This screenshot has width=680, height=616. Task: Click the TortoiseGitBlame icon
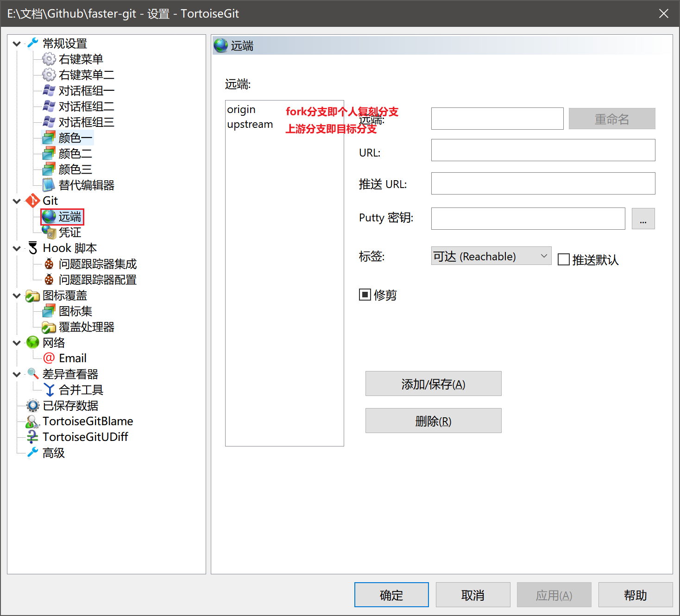pos(32,421)
